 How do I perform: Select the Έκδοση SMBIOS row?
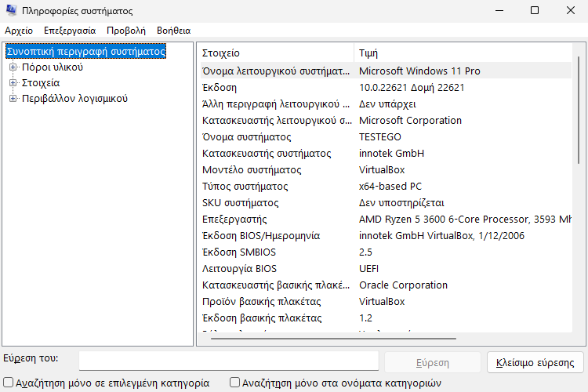click(x=386, y=252)
